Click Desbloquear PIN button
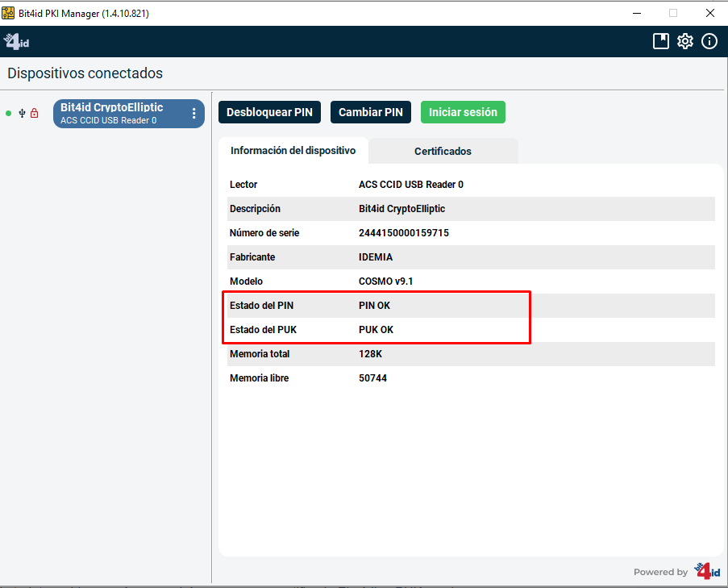This screenshot has width=728, height=588. 269,112
